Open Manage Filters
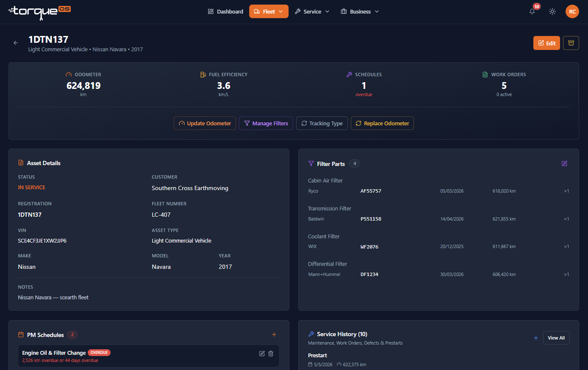Screen dimensions: 588x370 pyautogui.click(x=266, y=123)
